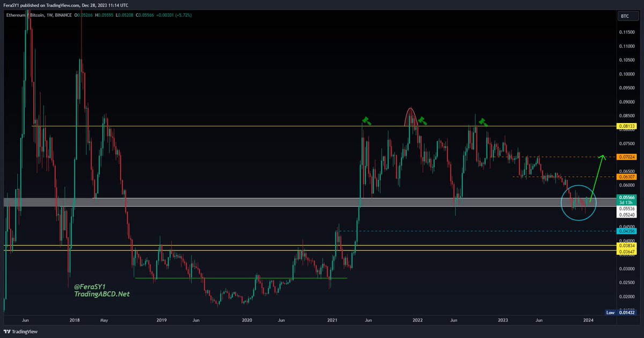Screen dimensions: 644x338
Task: Click the 2019 time axis label
Action: [161, 320]
